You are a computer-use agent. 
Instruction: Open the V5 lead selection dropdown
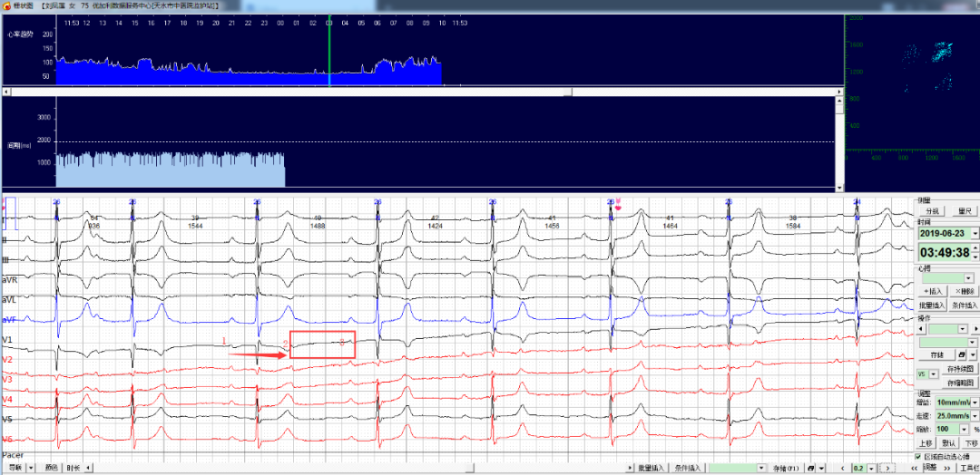pos(933,373)
